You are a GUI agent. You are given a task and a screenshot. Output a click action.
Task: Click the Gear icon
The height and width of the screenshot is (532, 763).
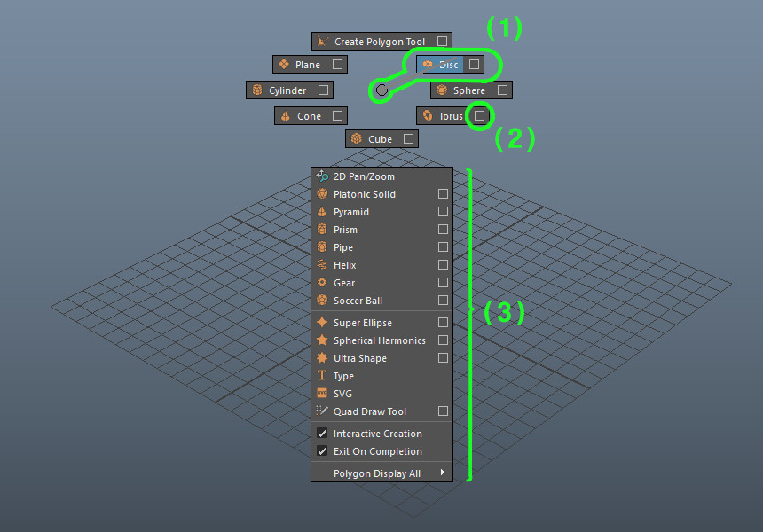[x=322, y=283]
